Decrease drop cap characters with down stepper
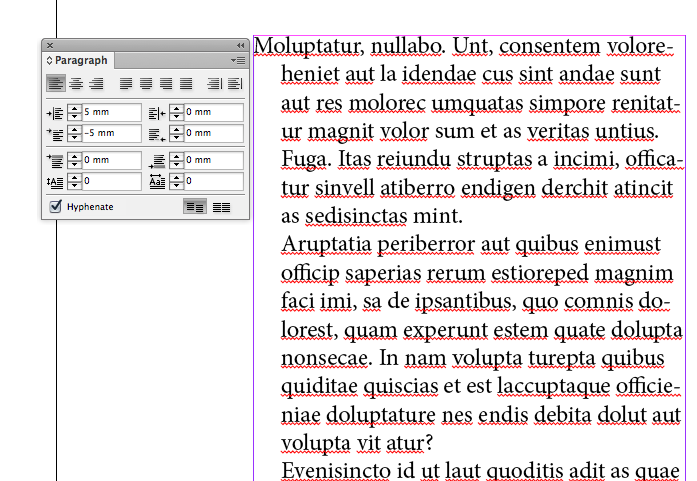 click(x=176, y=185)
